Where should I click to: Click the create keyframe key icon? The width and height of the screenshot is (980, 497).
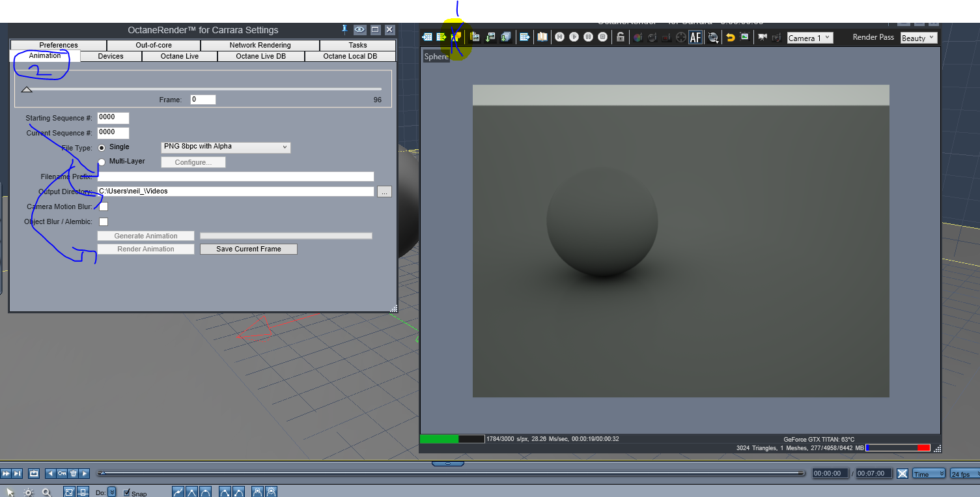tap(62, 474)
